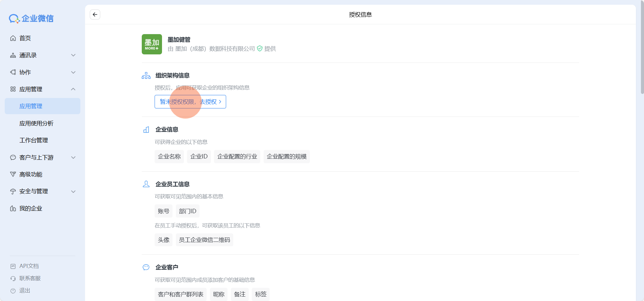Go to 首页 in sidebar

click(x=25, y=38)
